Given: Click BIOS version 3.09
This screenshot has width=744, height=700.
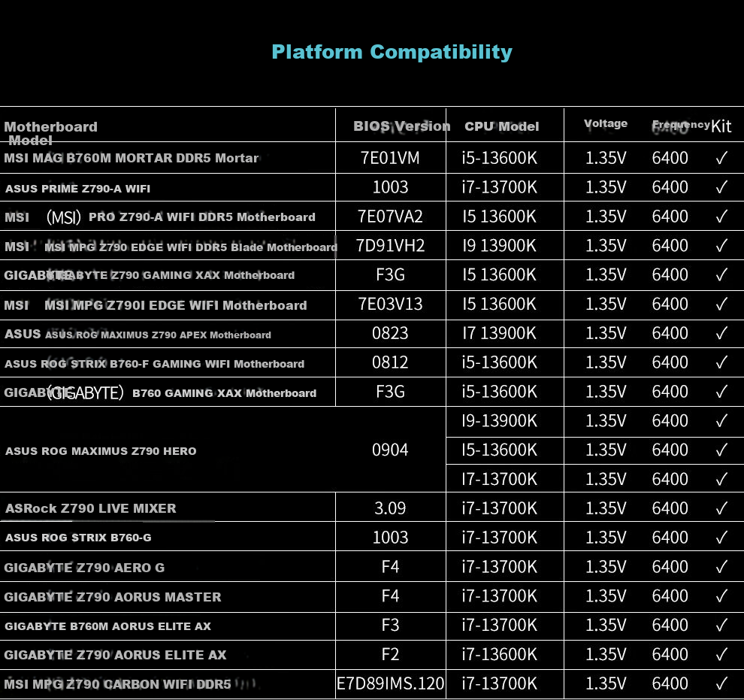Looking at the screenshot, I should pos(390,509).
